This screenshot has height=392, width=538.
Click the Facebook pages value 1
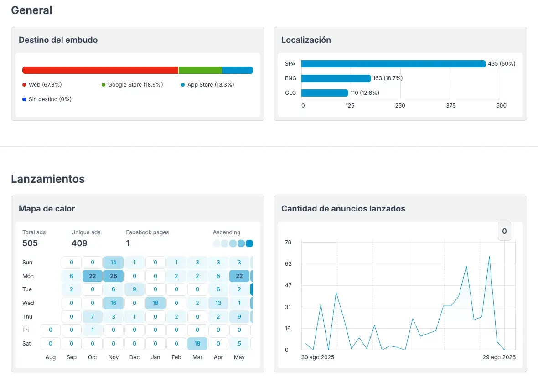pyautogui.click(x=128, y=243)
